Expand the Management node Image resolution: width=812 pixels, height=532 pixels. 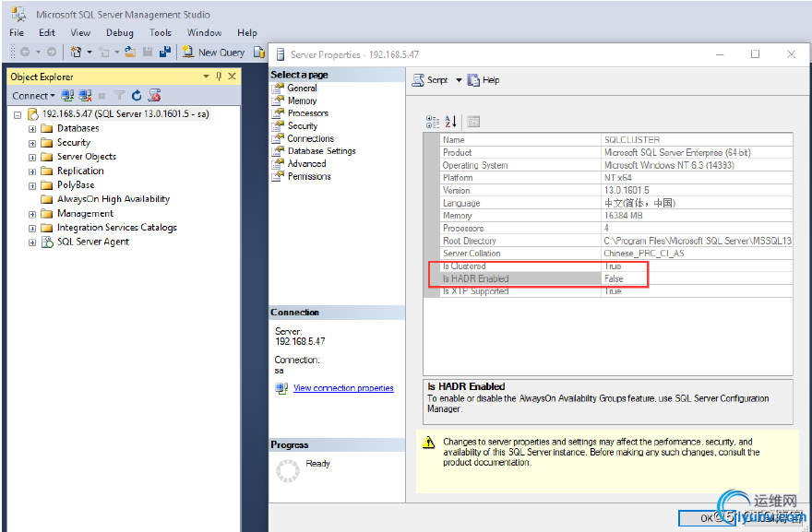pos(32,214)
